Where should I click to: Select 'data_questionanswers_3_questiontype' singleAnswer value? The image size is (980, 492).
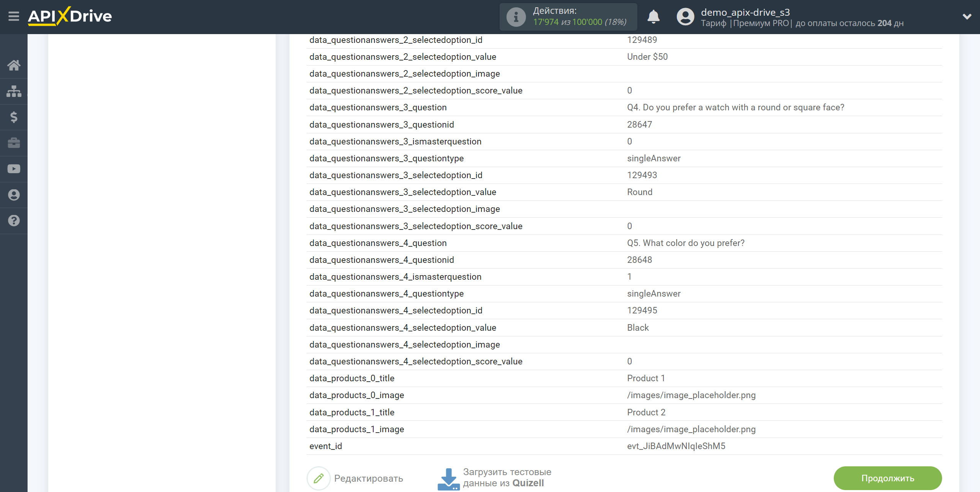pyautogui.click(x=653, y=158)
